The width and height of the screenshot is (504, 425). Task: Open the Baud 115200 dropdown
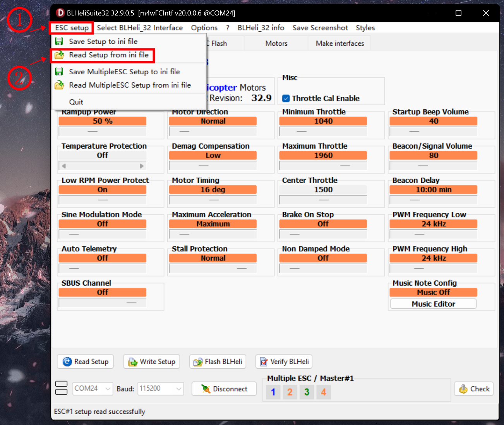click(161, 388)
